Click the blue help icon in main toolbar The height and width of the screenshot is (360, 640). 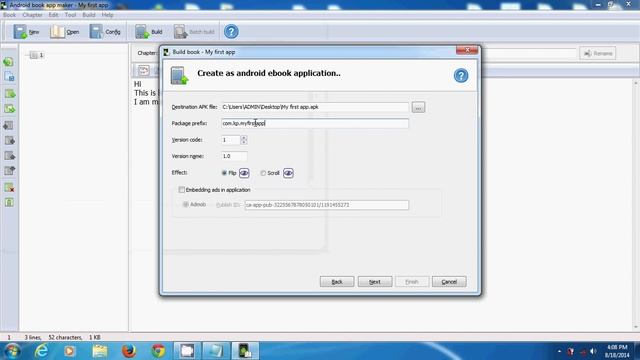click(231, 31)
